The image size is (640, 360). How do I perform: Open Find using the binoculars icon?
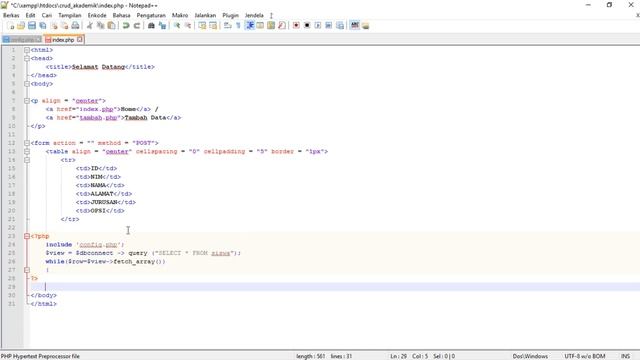tap(151, 26)
